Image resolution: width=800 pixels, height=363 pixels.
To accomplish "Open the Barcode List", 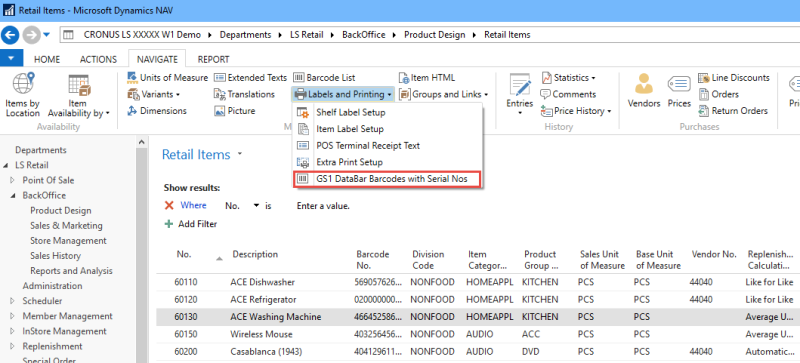I will click(x=324, y=78).
